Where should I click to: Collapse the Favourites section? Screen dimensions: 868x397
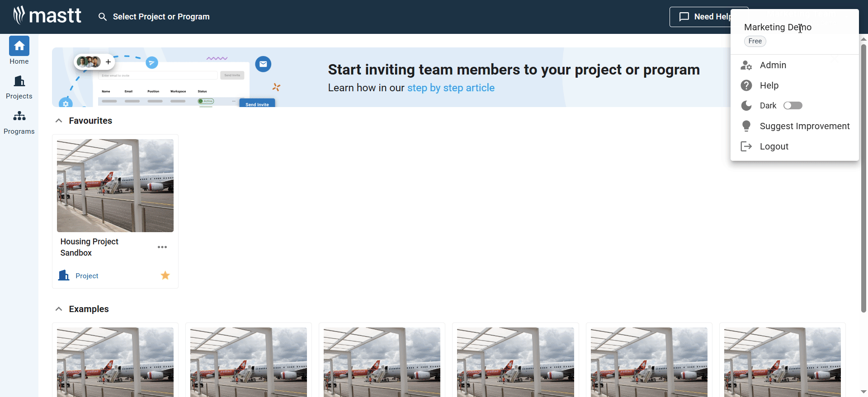[59, 121]
